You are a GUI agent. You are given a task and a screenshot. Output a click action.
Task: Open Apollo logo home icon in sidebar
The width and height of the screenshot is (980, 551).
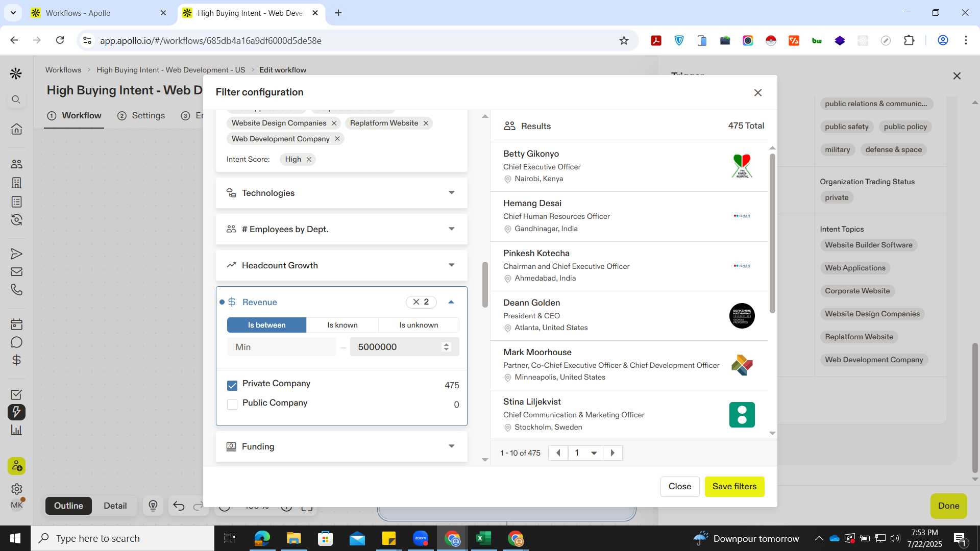pyautogui.click(x=16, y=74)
